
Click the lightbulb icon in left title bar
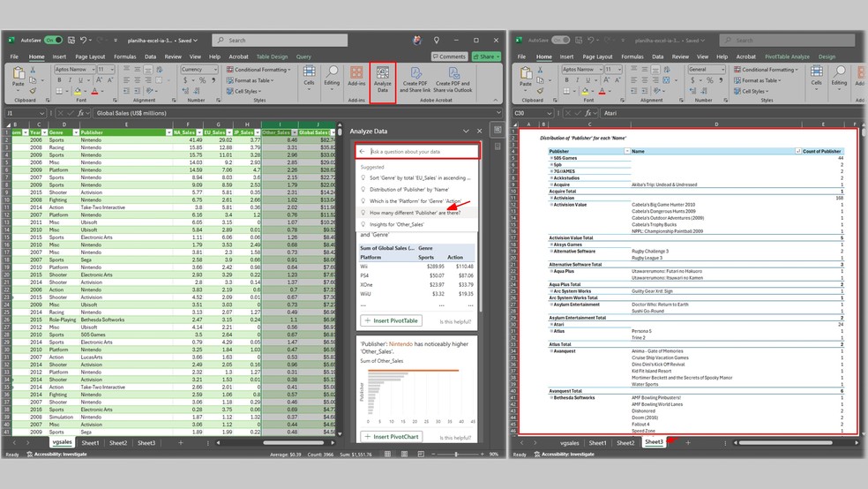pyautogui.click(x=437, y=40)
